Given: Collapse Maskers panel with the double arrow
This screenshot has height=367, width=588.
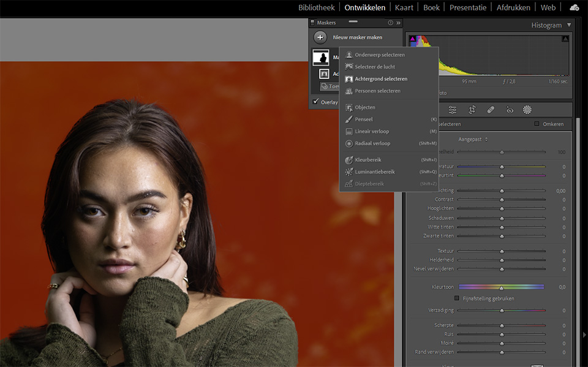Looking at the screenshot, I should coord(398,23).
